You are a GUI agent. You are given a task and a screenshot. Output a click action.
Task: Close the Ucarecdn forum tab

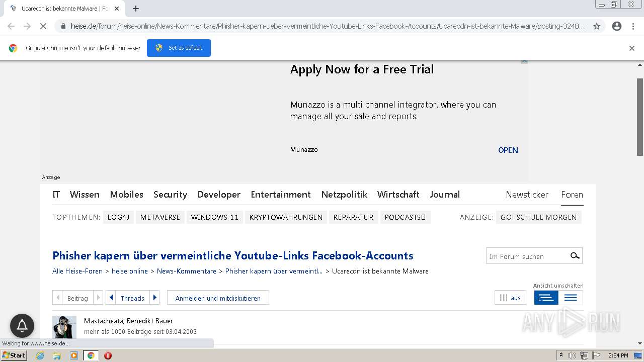[117, 9]
